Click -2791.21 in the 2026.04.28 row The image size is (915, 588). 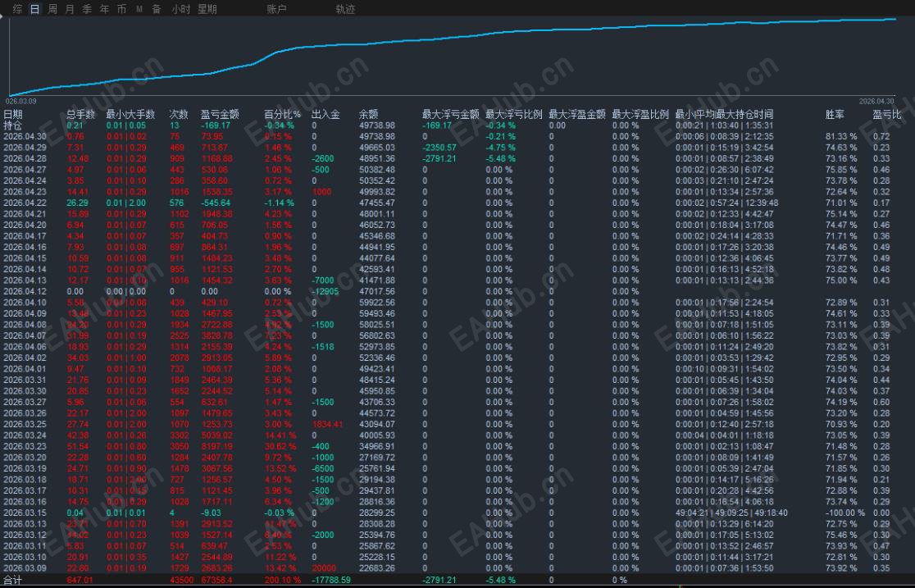pos(439,159)
